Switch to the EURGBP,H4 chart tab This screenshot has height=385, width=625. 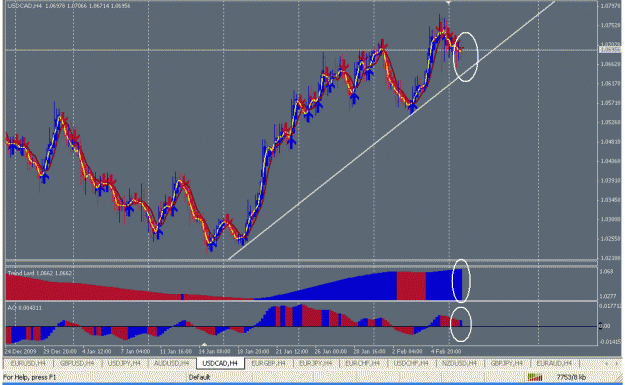268,363
